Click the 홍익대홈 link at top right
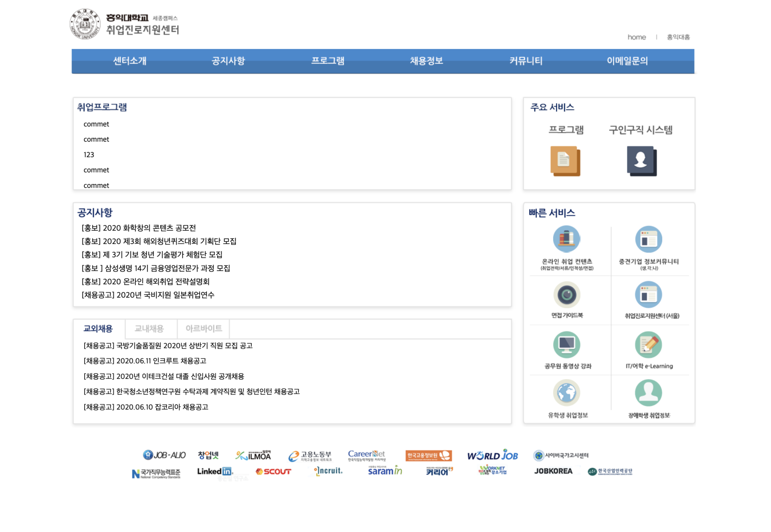This screenshot has height=532, width=771. [678, 37]
